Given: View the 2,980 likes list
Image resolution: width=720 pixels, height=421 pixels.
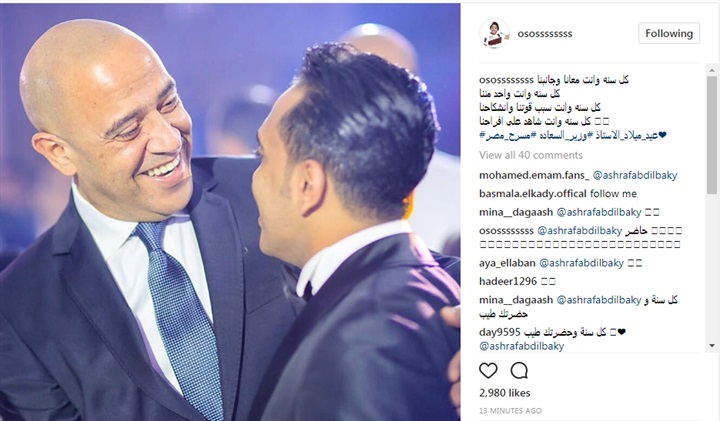Looking at the screenshot, I should [505, 393].
